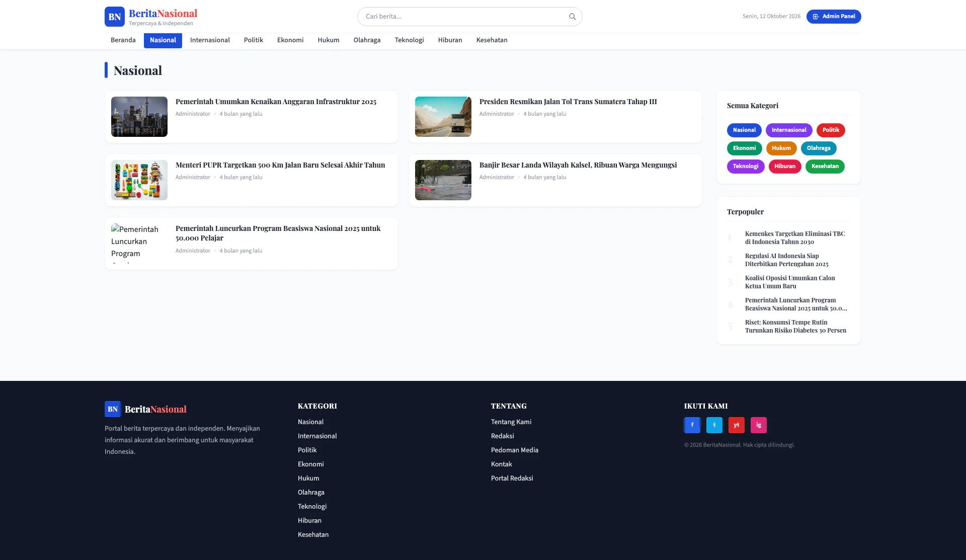966x560 pixels.
Task: Open Facebook social icon in footer
Action: (692, 425)
